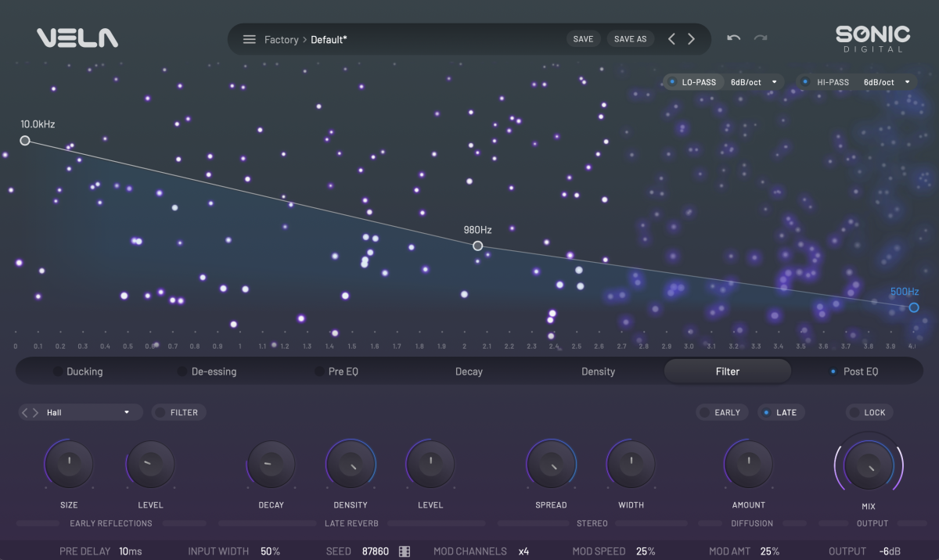The height and width of the screenshot is (560, 939).
Task: Click the MOD AMT 25% value
Action: pos(770,551)
